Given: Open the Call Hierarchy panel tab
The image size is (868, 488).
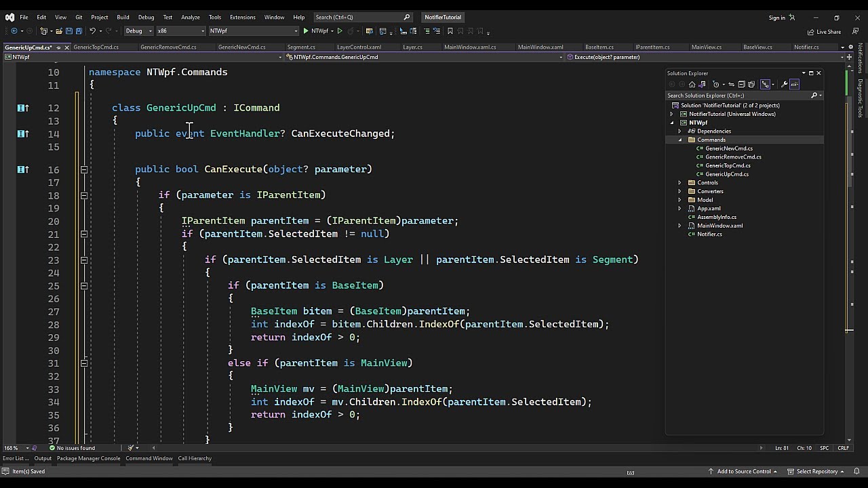Looking at the screenshot, I should (x=195, y=458).
